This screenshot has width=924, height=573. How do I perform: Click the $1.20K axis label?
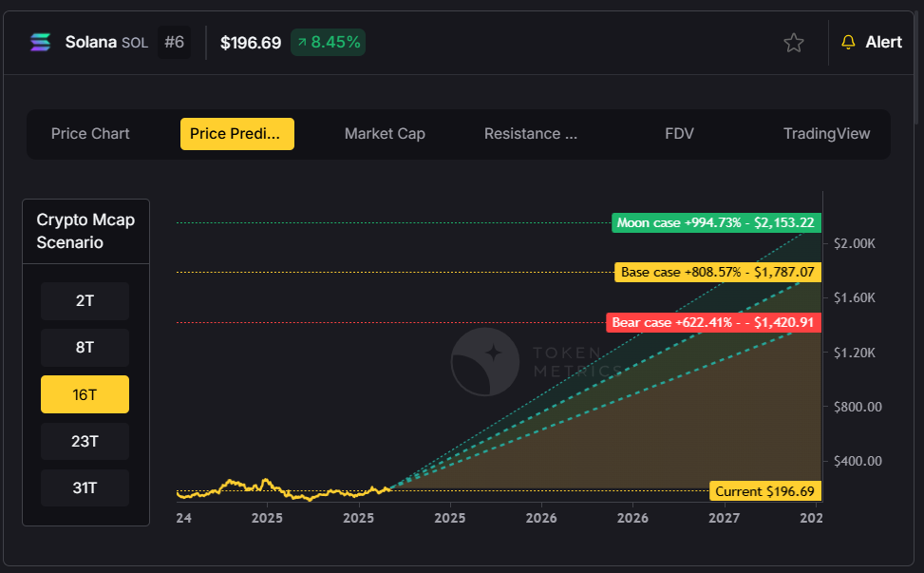(x=855, y=353)
